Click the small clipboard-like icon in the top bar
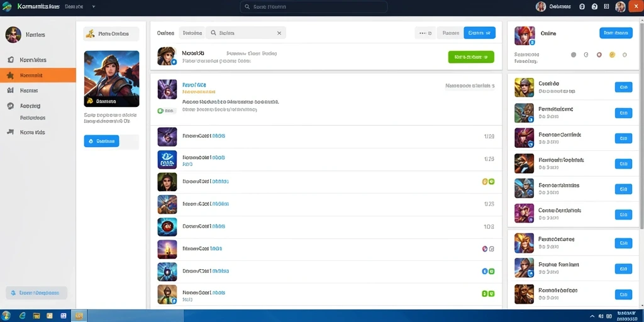Viewport: 644px width, 322px height. pyautogui.click(x=582, y=6)
